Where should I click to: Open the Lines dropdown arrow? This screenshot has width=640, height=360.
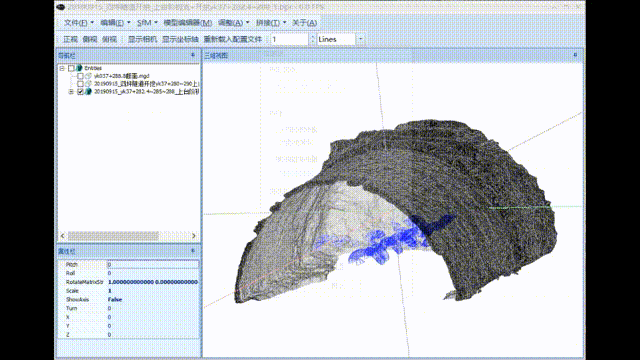[x=360, y=39]
